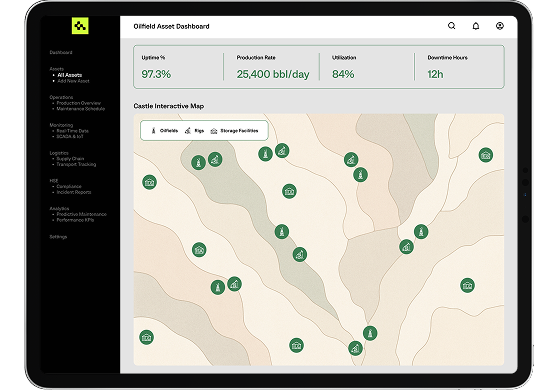
Task: Open search with the magnifier icon
Action: coord(451,26)
